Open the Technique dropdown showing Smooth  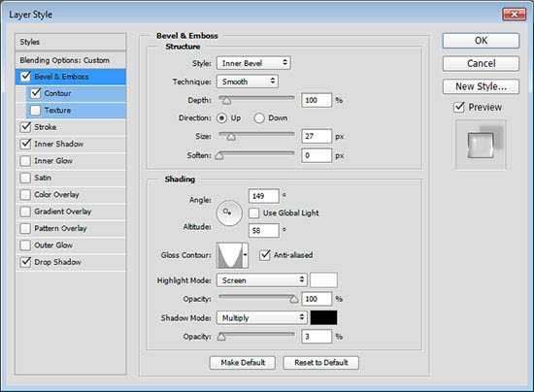[x=248, y=82]
